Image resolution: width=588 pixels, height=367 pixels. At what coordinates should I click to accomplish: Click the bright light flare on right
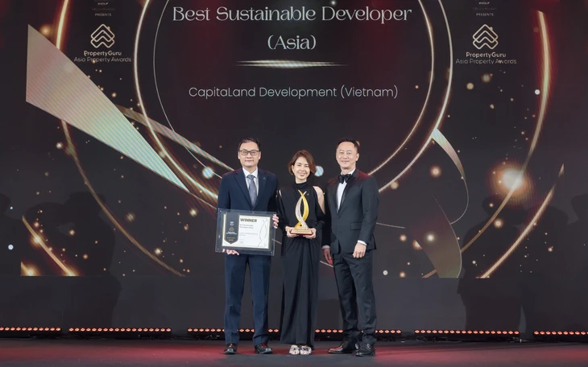point(511,179)
